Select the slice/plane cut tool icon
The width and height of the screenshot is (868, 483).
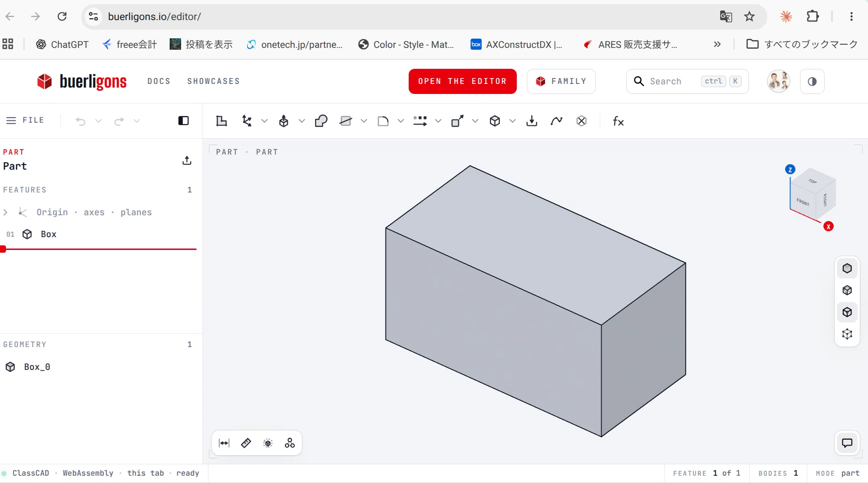point(346,121)
